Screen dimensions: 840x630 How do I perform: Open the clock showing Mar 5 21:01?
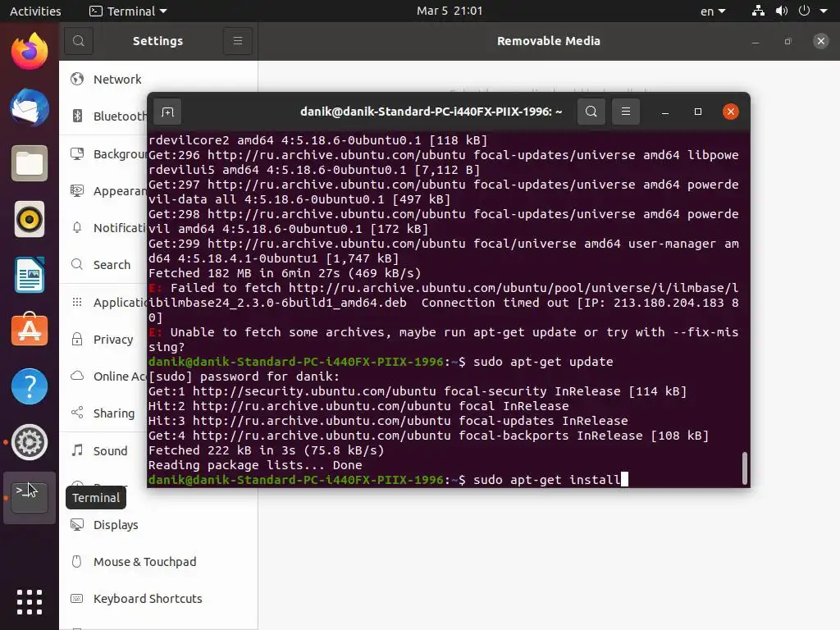[x=450, y=11]
